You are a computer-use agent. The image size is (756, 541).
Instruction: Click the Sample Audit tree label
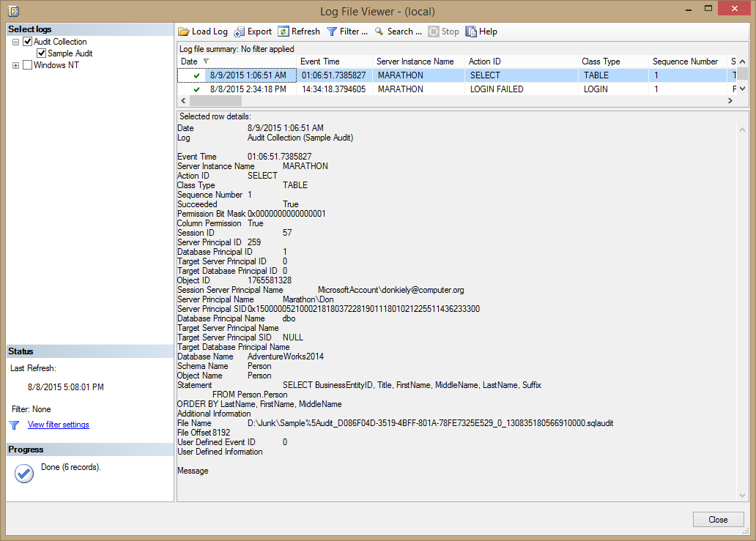point(70,53)
